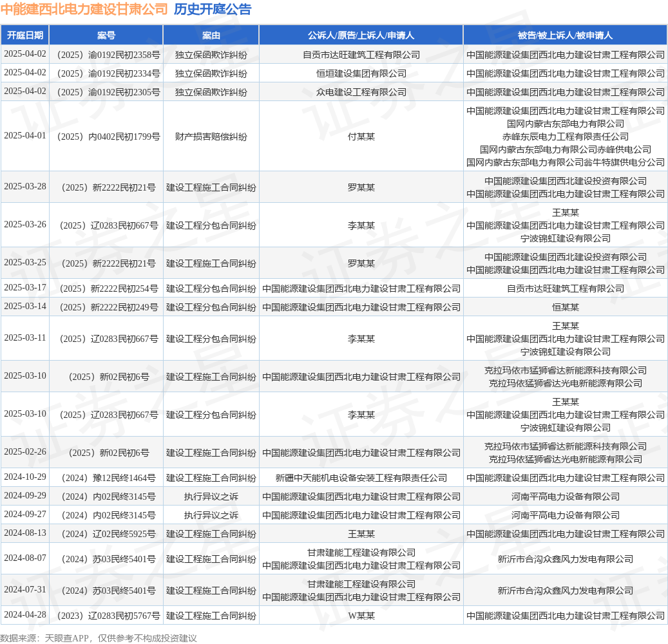Click the title 中能建西北电力建设甘肃公司
Screen dimensions: 668x644
tap(84, 10)
